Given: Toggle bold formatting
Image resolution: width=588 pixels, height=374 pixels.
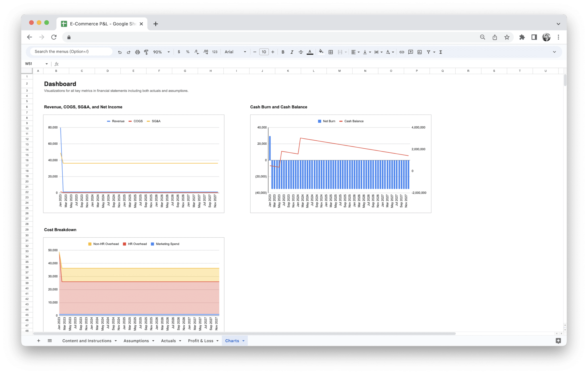Looking at the screenshot, I should (283, 52).
